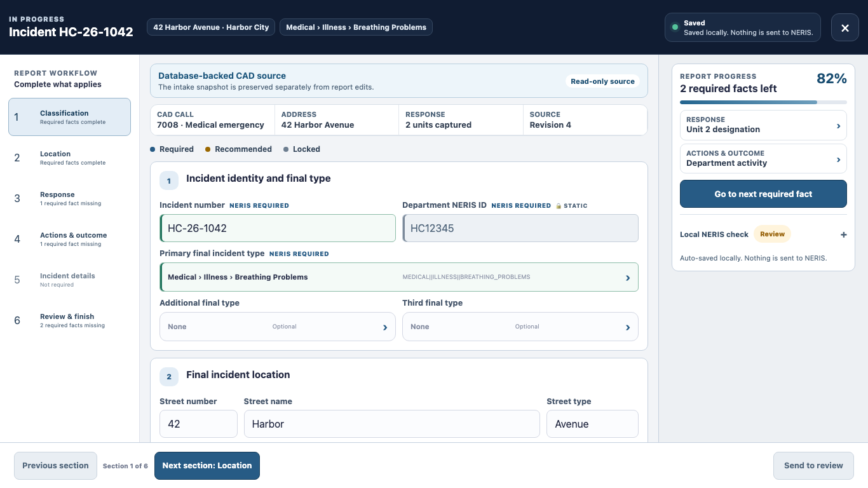Close the incident report with X button
This screenshot has width=868, height=488.
click(x=844, y=27)
